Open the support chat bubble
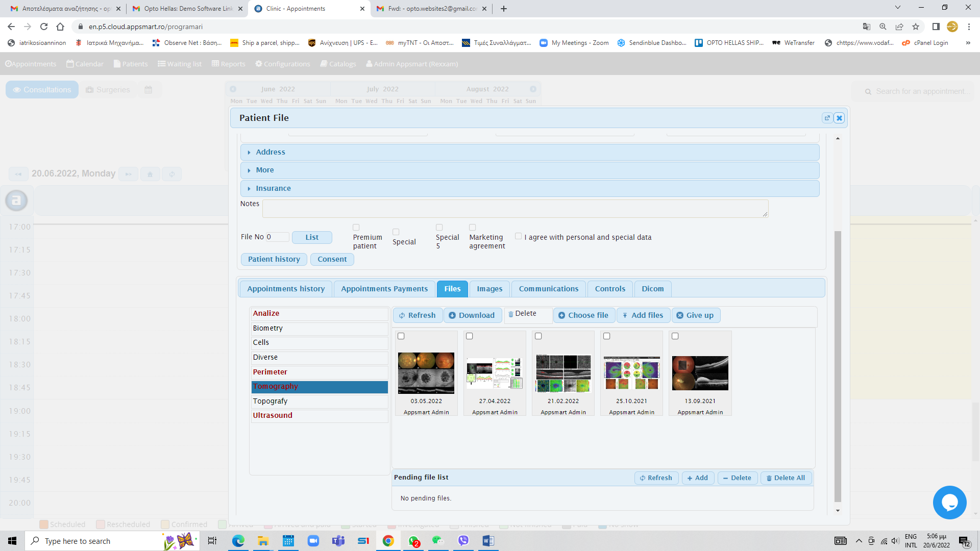The image size is (980, 551). [x=949, y=503]
